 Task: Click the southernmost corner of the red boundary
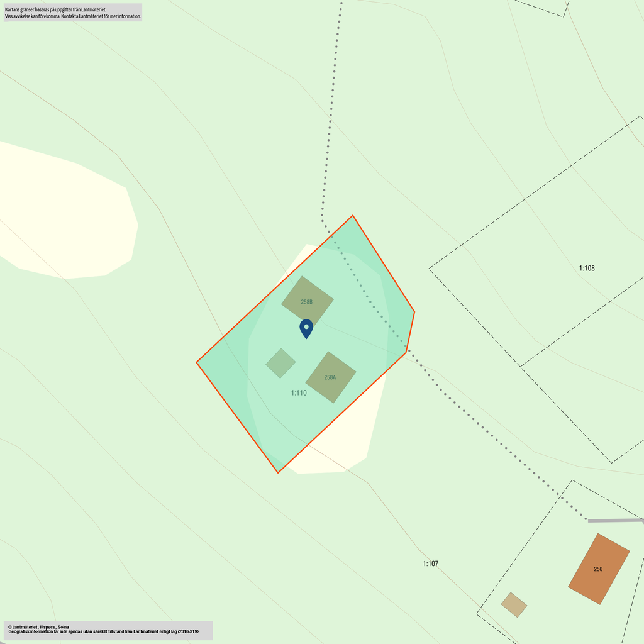277,472
